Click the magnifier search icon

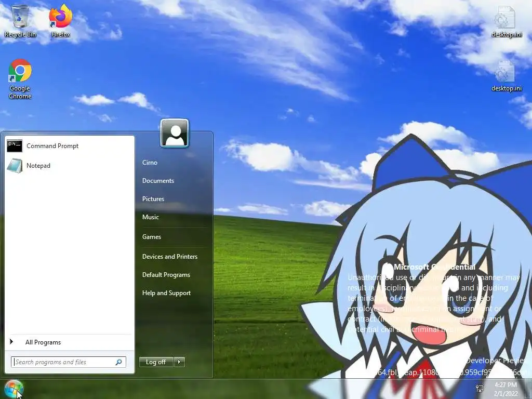tap(119, 362)
